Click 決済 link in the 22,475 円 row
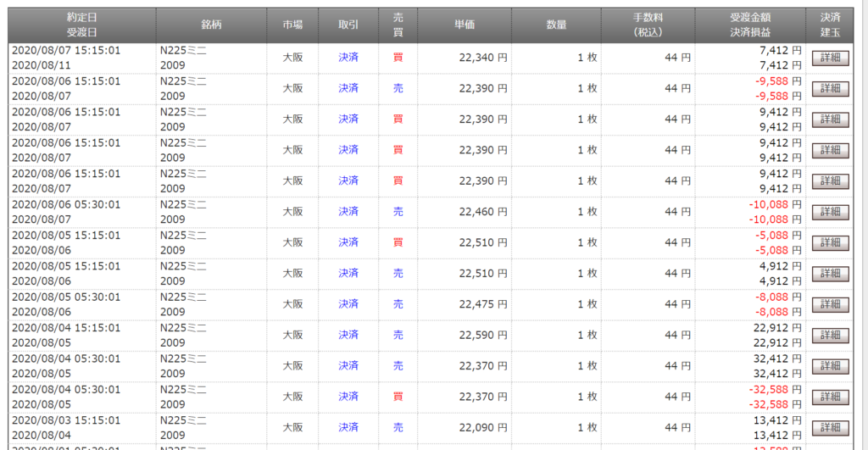 point(348,304)
